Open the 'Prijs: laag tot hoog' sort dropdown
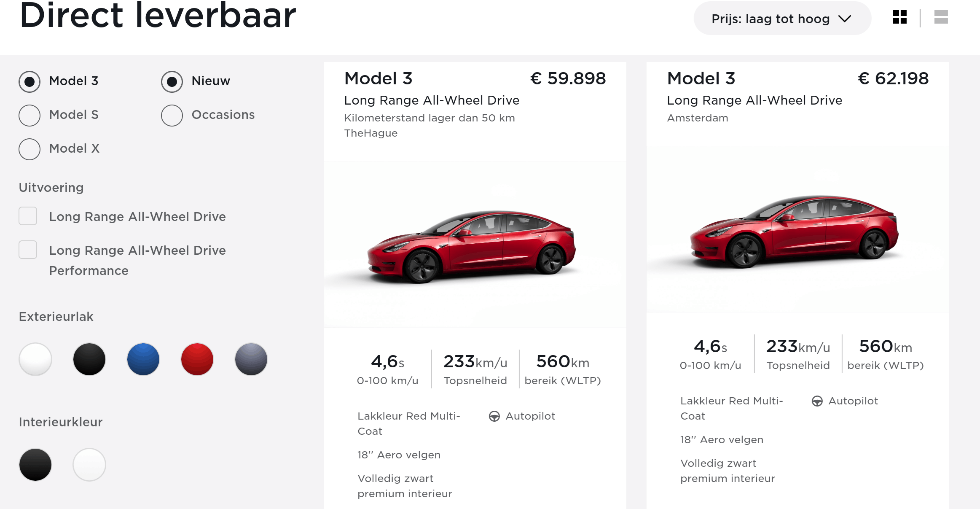 tap(782, 19)
